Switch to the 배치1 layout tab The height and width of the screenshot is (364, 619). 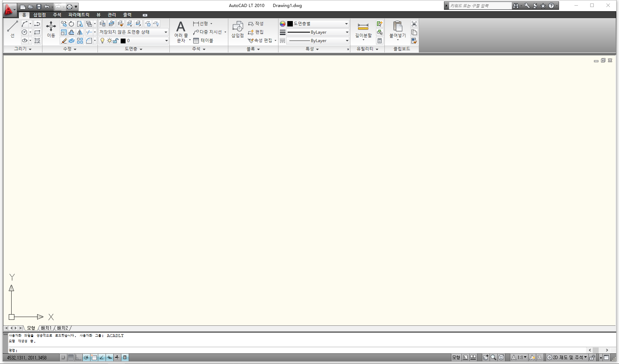[46, 328]
